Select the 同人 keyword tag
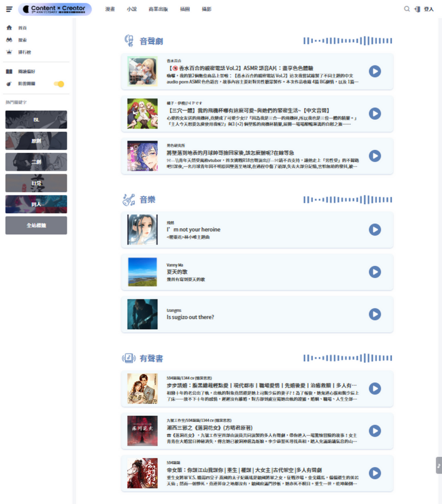 [36, 204]
